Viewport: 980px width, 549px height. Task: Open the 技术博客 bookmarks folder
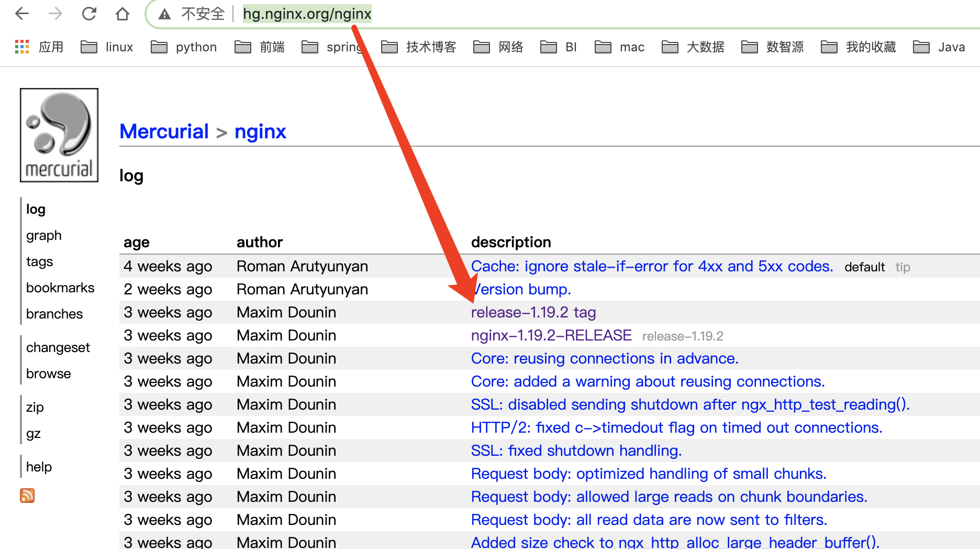419,47
